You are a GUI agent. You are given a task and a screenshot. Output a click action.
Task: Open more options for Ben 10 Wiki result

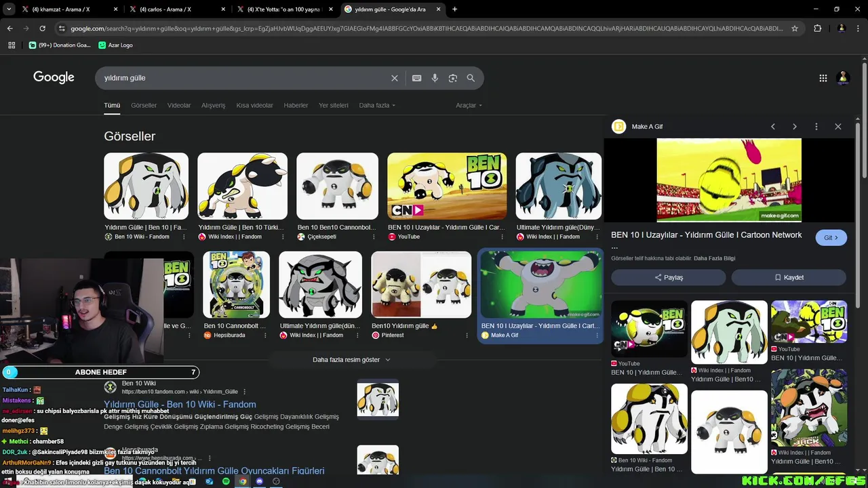click(x=245, y=392)
